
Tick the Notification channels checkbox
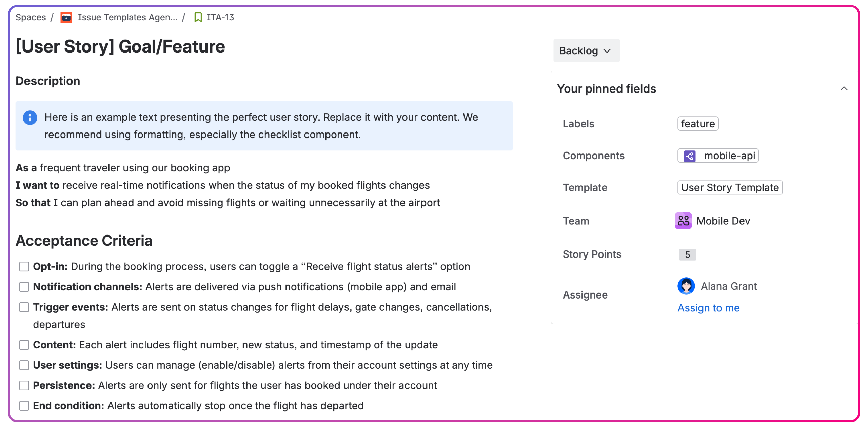(24, 287)
